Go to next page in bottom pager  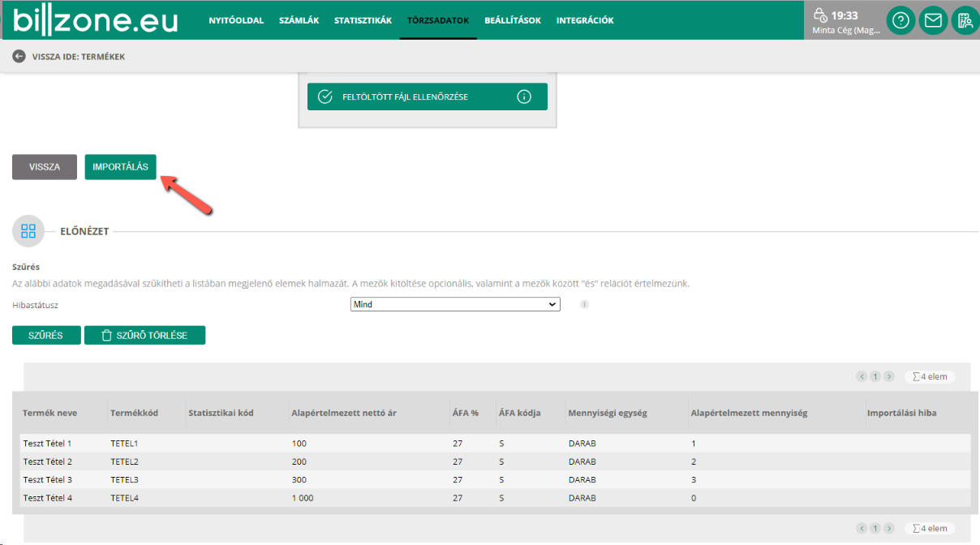[889, 528]
